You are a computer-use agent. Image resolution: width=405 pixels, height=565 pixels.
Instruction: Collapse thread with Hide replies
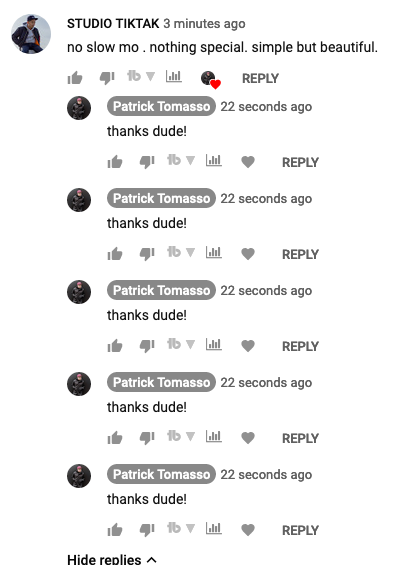112,559
